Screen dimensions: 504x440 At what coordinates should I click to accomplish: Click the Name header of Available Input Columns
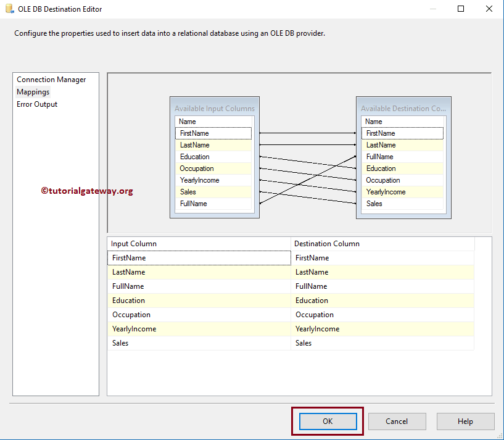(213, 121)
